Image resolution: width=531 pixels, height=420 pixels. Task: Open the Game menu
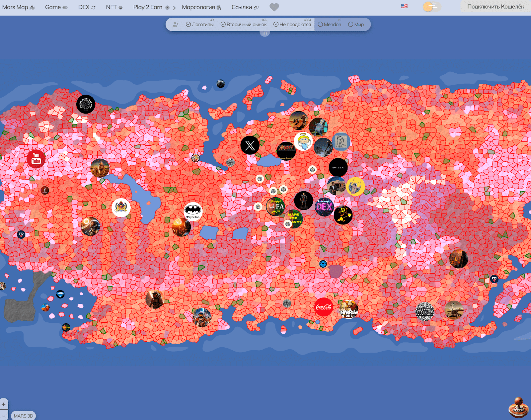(x=56, y=7)
